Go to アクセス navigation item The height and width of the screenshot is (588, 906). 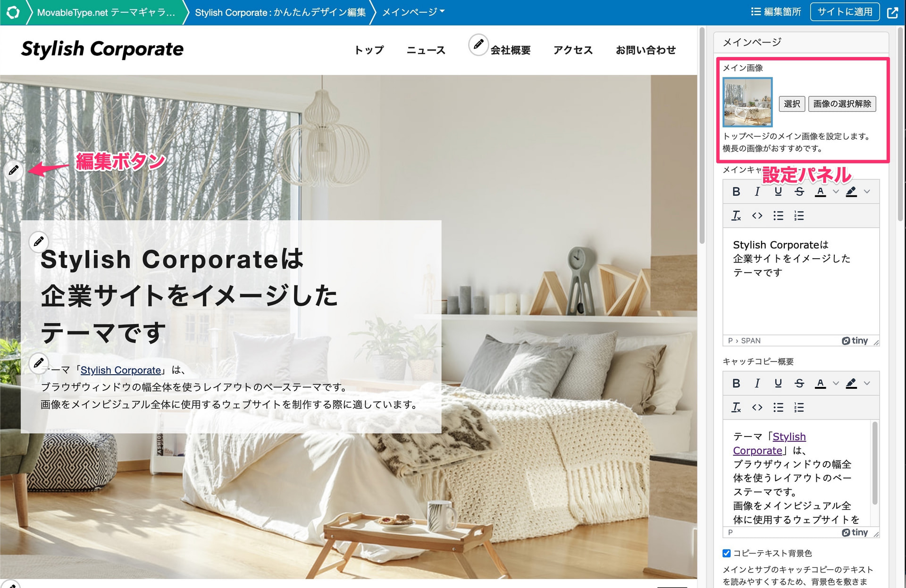[x=573, y=50]
